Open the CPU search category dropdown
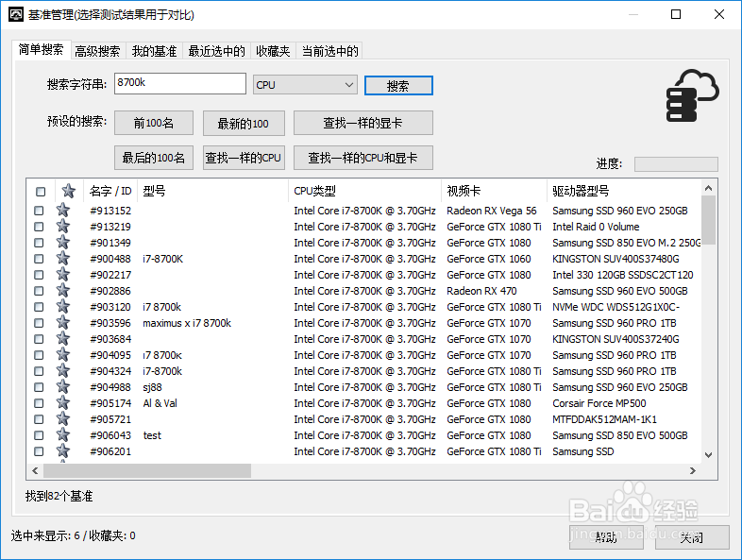 coord(305,85)
